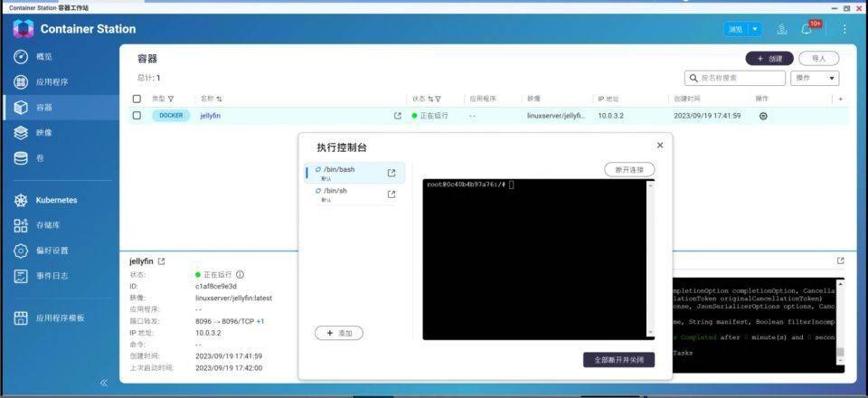Click the console terminal scrollbar
This screenshot has width=868, height=398.
pyautogui.click(x=650, y=259)
